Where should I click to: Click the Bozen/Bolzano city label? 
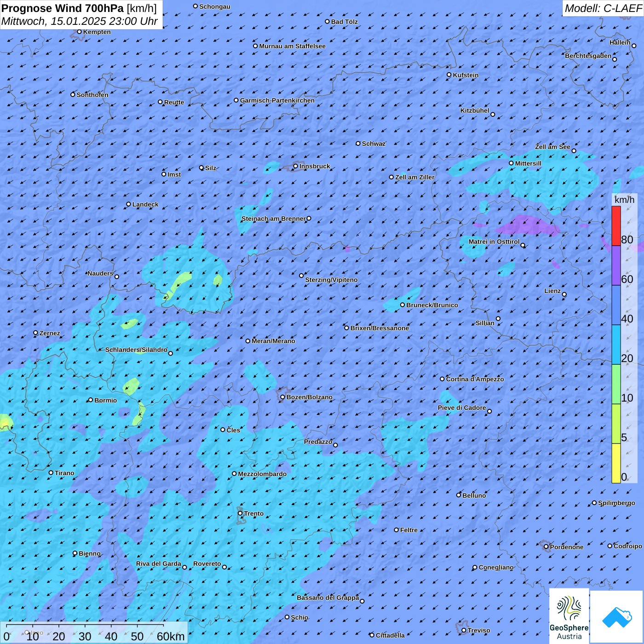tap(309, 397)
